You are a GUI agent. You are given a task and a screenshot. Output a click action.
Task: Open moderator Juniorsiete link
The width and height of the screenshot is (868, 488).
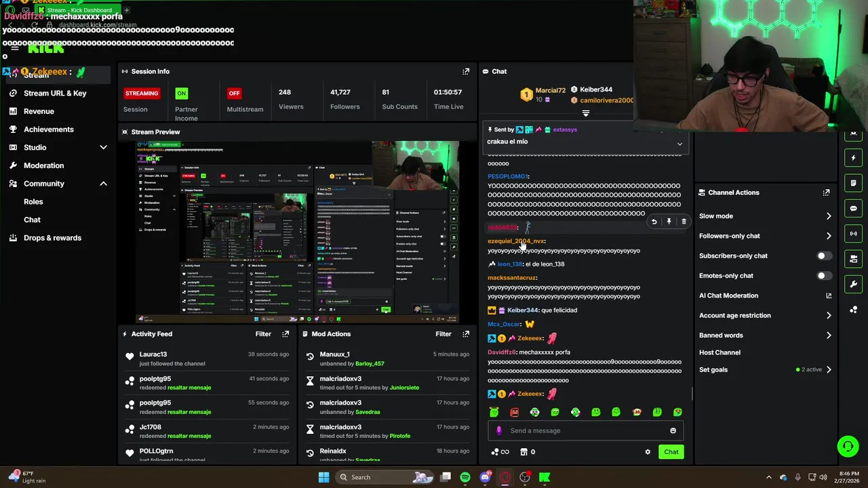coord(404,388)
